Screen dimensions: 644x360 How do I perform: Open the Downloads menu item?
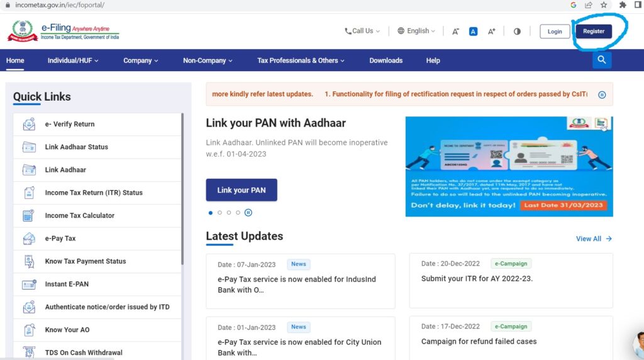pos(386,60)
